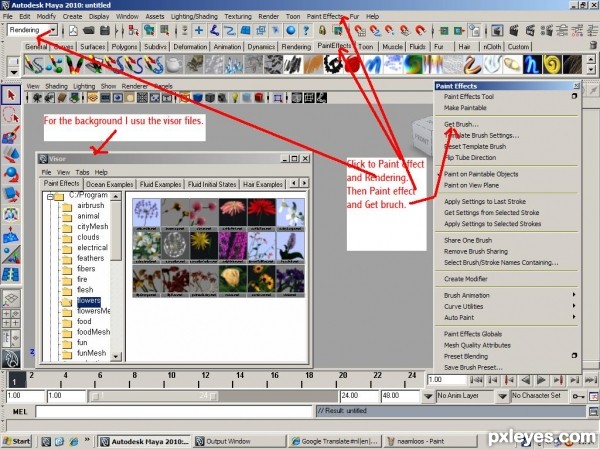Choose the Lasso select tool
The width and height of the screenshot is (600, 450).
coord(11,115)
